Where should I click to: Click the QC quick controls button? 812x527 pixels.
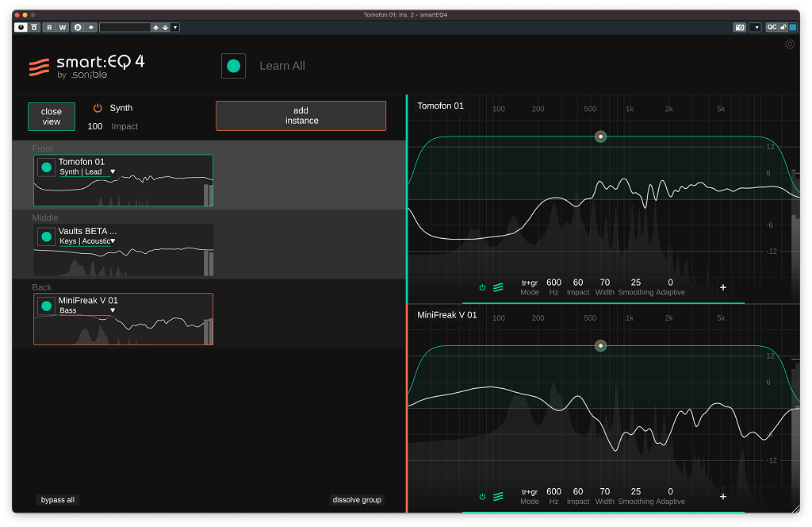click(x=772, y=28)
